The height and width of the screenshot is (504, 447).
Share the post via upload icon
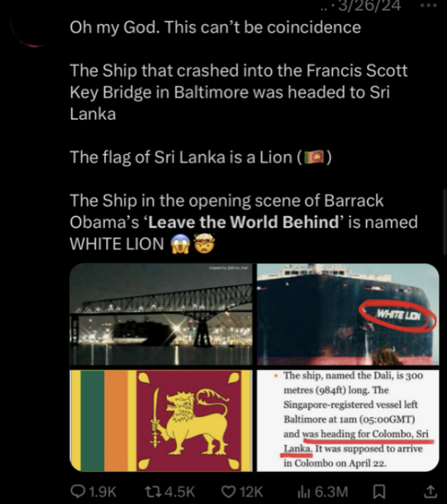click(430, 491)
